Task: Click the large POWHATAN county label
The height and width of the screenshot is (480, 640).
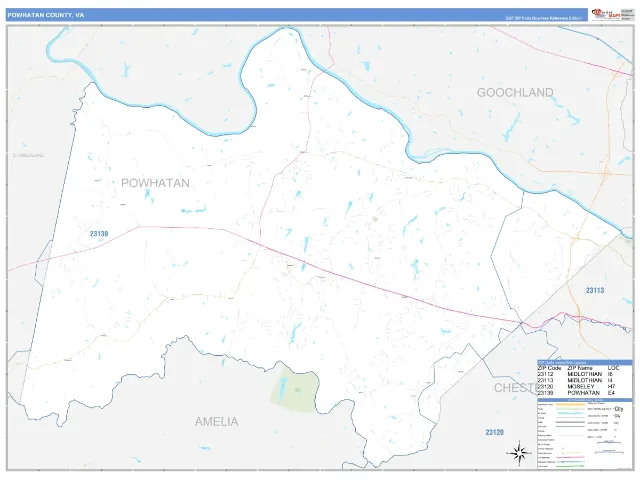Action: (155, 183)
